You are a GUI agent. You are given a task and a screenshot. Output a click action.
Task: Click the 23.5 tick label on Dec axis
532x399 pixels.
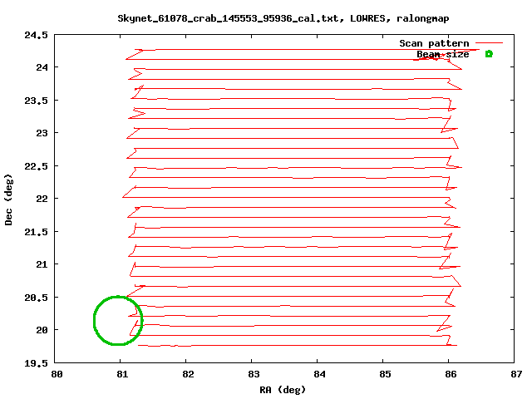coord(37,101)
